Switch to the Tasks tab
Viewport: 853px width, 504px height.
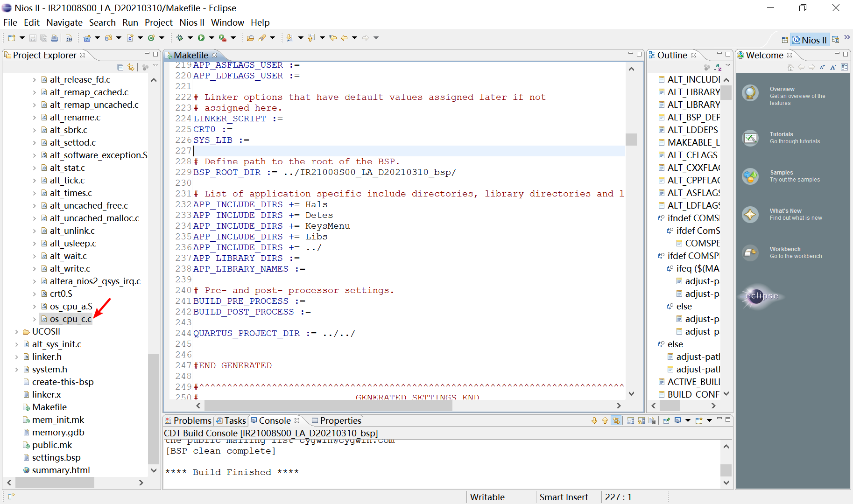coord(231,420)
